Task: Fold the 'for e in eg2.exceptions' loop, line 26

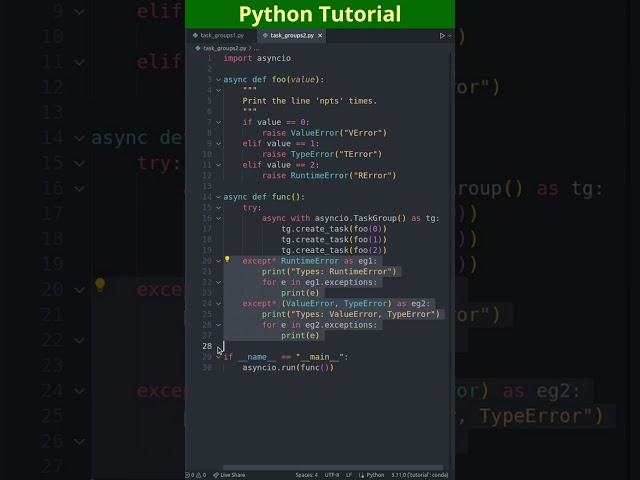Action: (x=218, y=325)
